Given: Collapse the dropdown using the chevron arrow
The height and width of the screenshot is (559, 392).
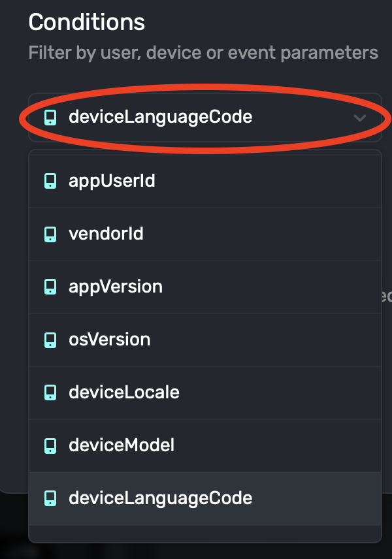Looking at the screenshot, I should (x=359, y=118).
